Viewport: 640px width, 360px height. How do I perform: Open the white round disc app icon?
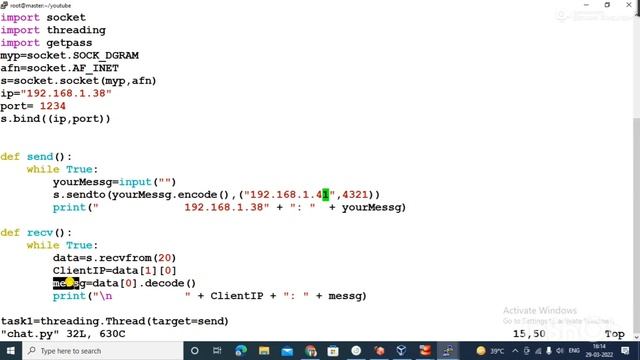click(x=356, y=351)
